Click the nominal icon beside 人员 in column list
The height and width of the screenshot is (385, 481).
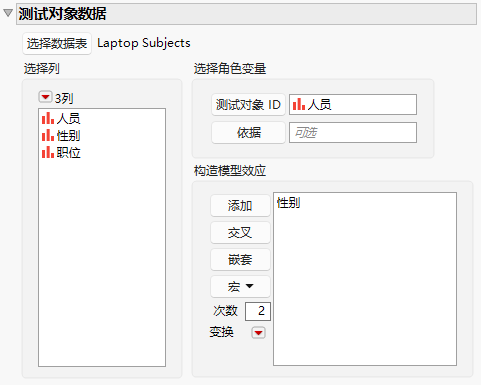pos(48,118)
